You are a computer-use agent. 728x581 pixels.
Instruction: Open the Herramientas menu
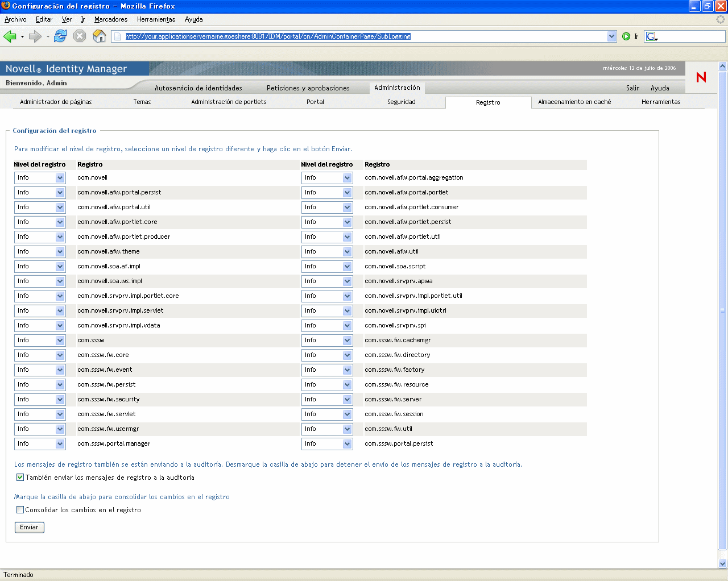tap(156, 19)
